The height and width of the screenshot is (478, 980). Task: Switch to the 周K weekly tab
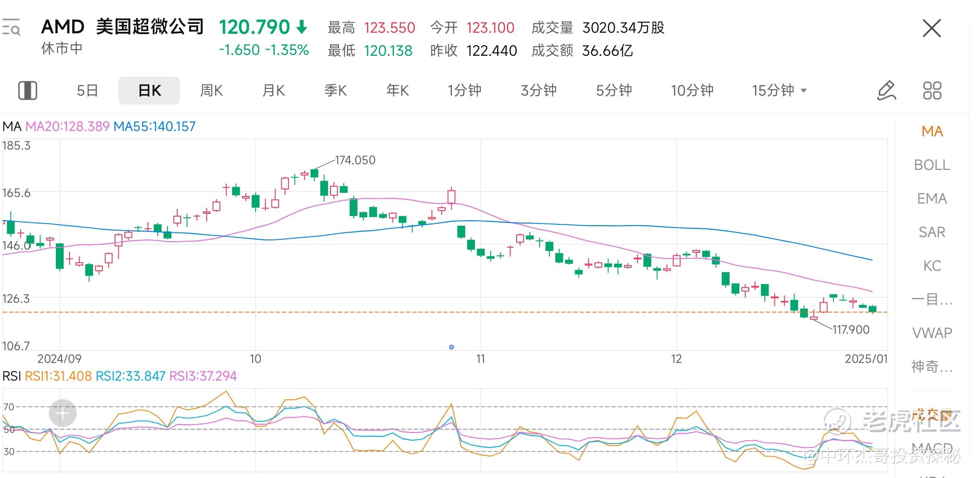point(211,90)
